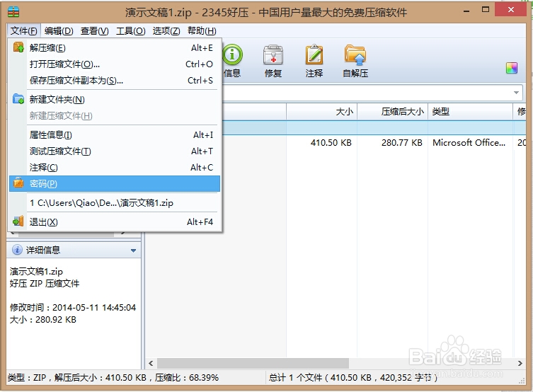Open the 选项(Z) menu

166,31
